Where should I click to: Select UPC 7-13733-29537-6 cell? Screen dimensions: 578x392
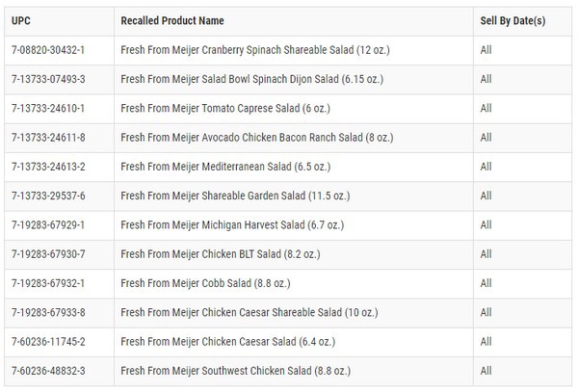(48, 196)
